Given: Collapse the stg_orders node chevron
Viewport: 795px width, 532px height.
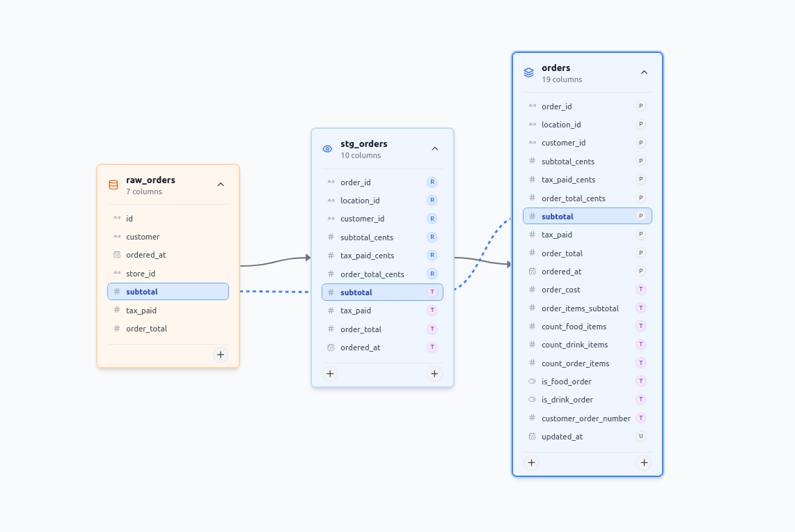Looking at the screenshot, I should (435, 148).
